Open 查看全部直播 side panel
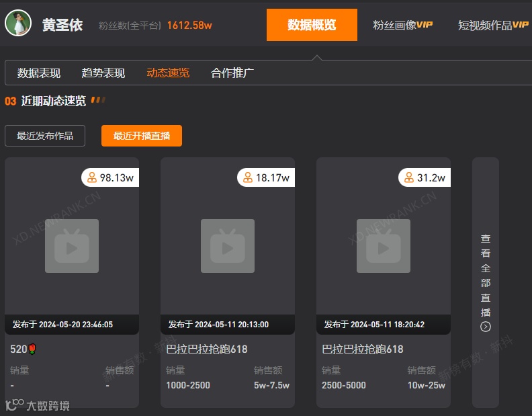 click(x=486, y=282)
